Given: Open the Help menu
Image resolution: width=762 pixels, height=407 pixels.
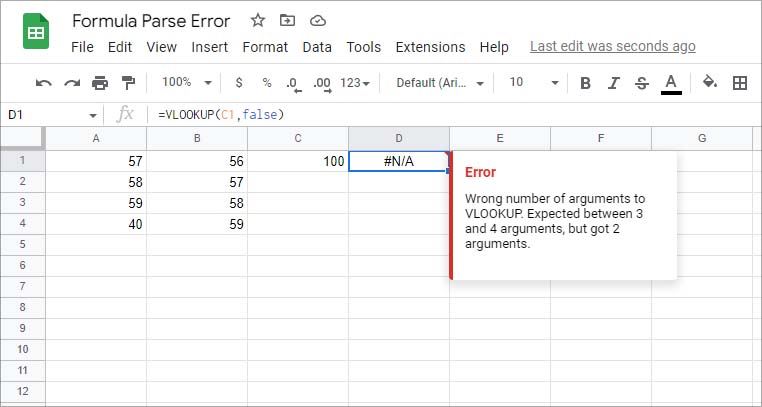Looking at the screenshot, I should (x=494, y=47).
